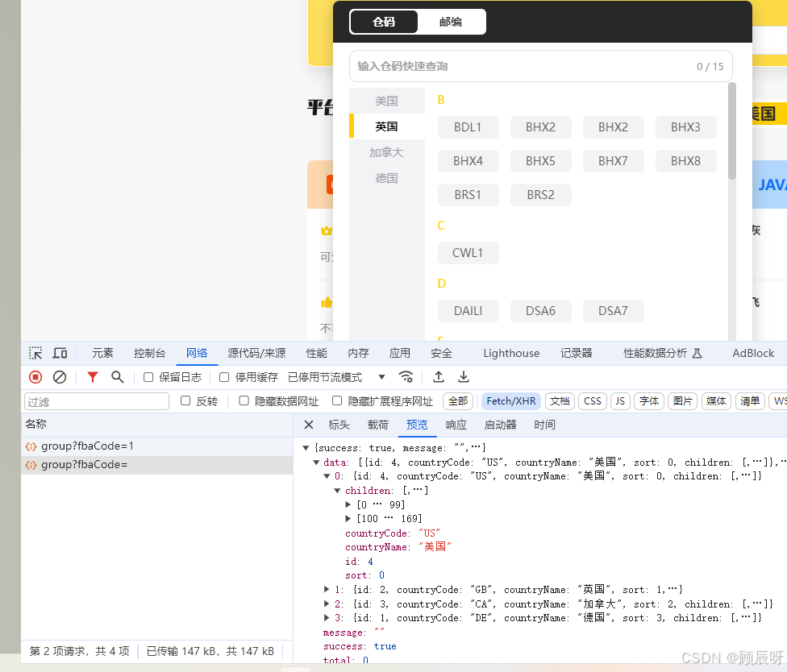Choose warehouse code CWL1
Viewport: 787px width, 672px height.
tap(468, 253)
